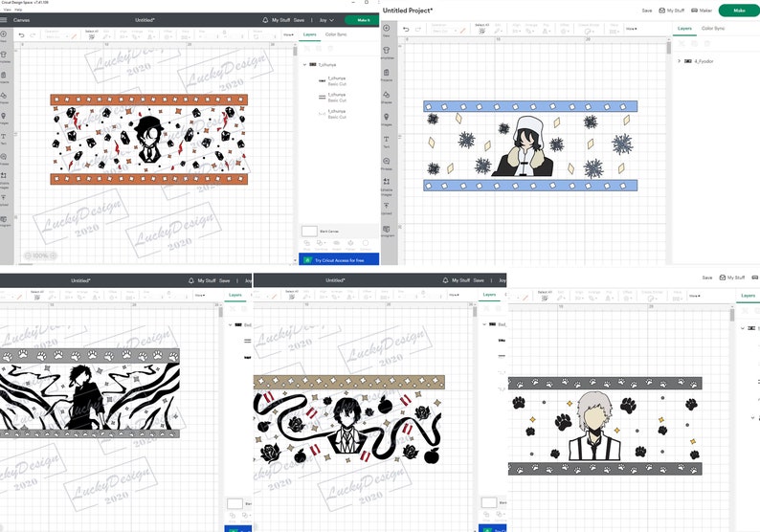Click the Blank Canvas color swatch
This screenshot has height=532, width=760.
(x=309, y=232)
